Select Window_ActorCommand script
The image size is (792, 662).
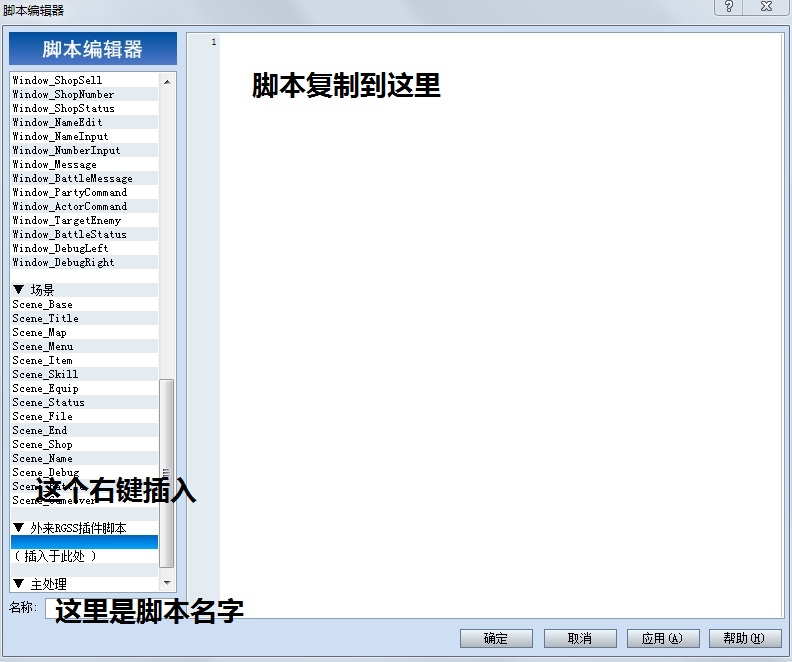click(x=84, y=207)
